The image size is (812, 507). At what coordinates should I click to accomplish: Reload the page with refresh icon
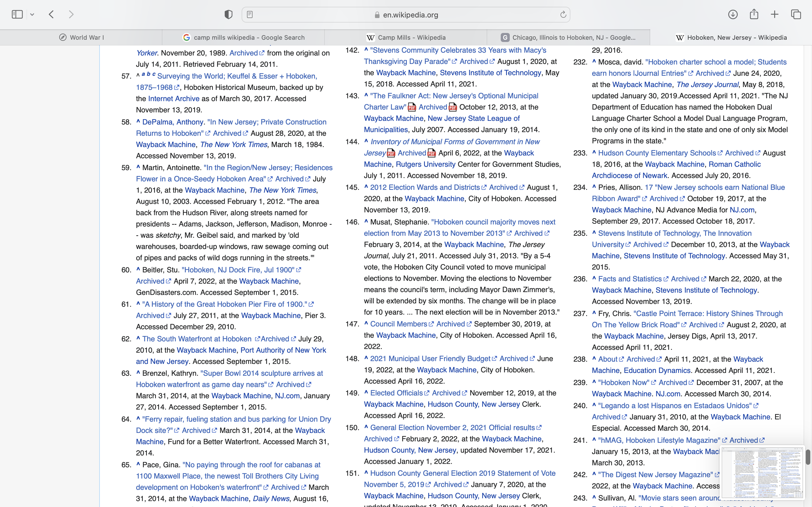(x=563, y=14)
